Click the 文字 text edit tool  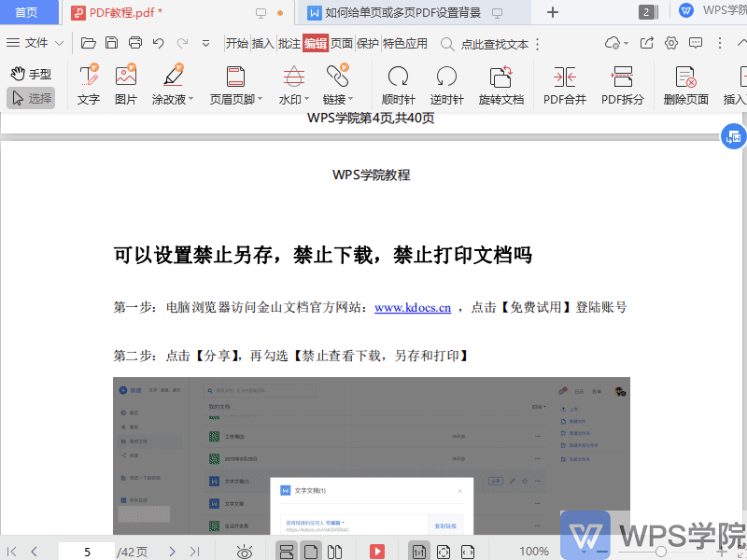click(89, 84)
